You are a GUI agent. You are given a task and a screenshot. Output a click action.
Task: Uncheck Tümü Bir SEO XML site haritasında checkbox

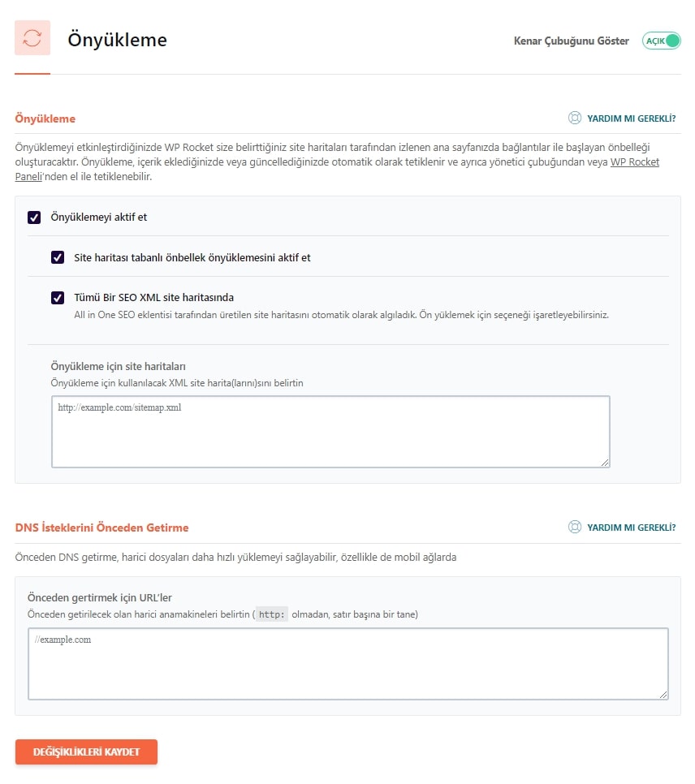[x=58, y=298]
